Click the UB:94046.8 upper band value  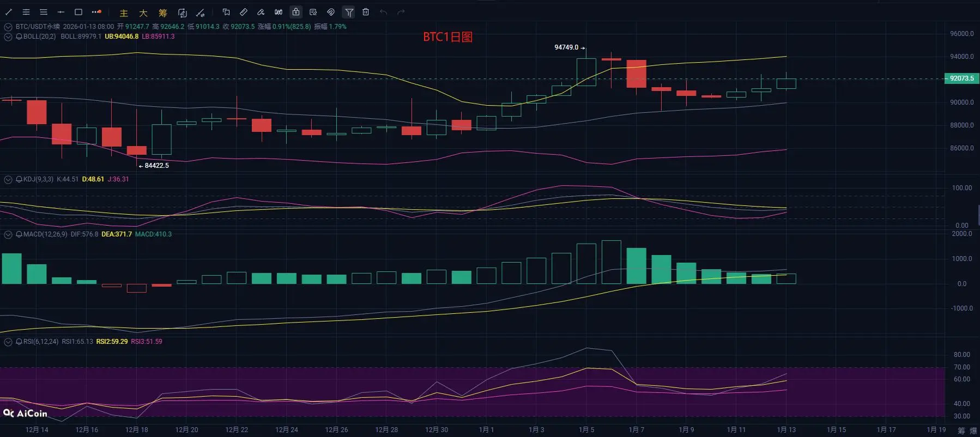point(122,37)
